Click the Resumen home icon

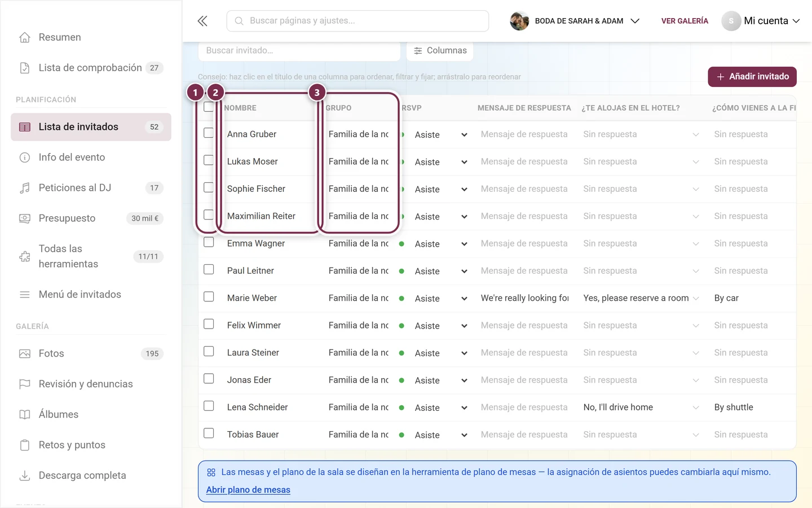point(25,37)
